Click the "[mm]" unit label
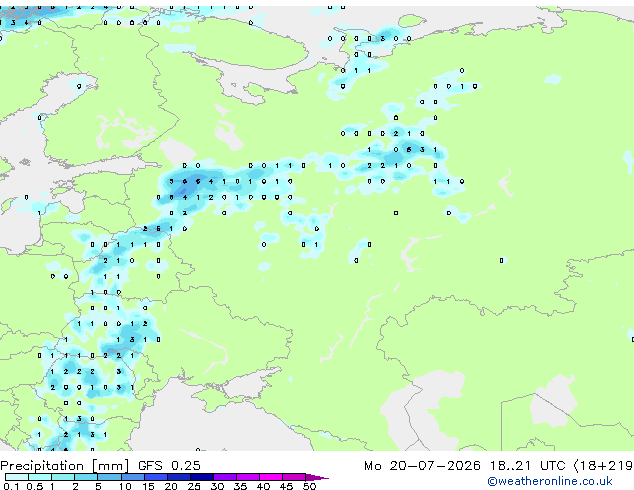 pyautogui.click(x=110, y=466)
